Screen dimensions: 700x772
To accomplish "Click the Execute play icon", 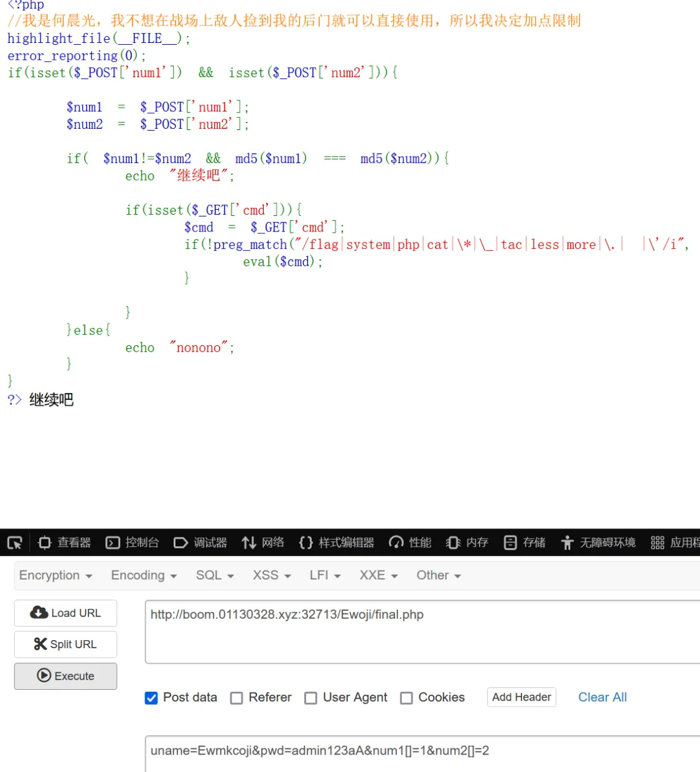I will click(x=44, y=676).
